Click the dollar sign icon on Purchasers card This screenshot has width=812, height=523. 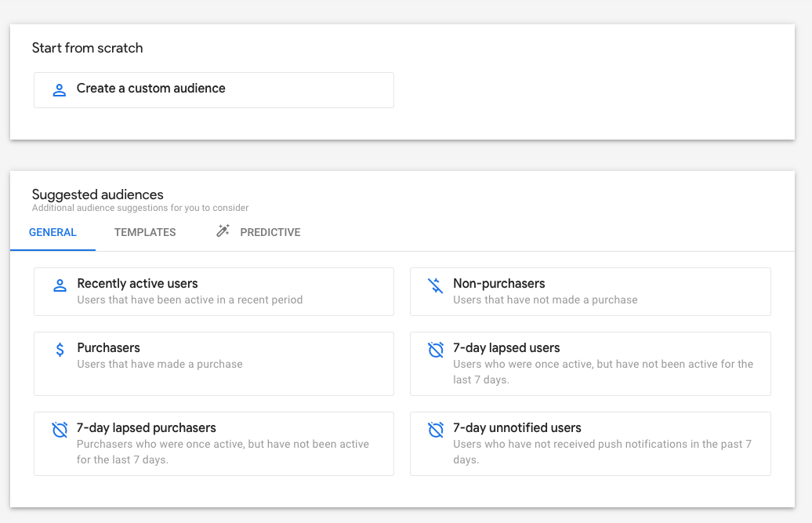pos(60,350)
